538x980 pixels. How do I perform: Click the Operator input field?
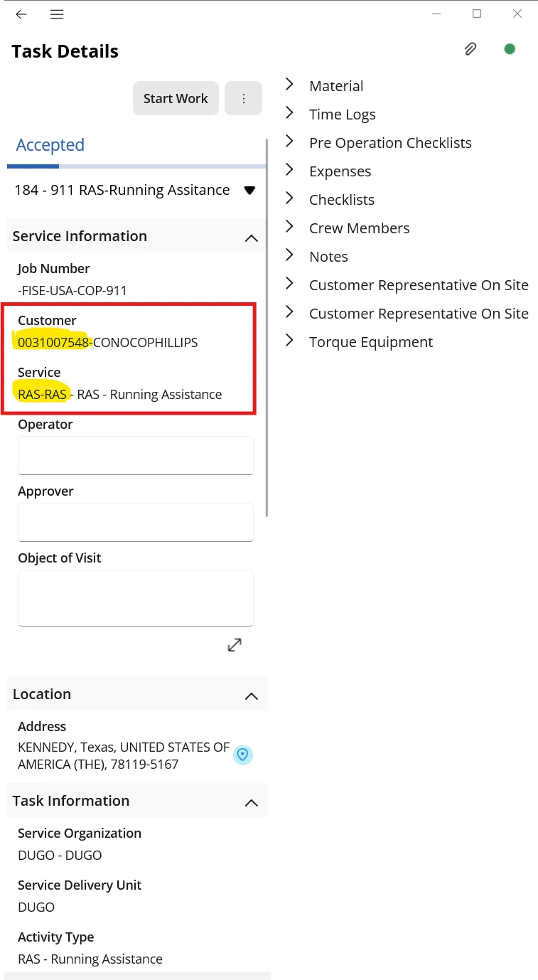136,455
